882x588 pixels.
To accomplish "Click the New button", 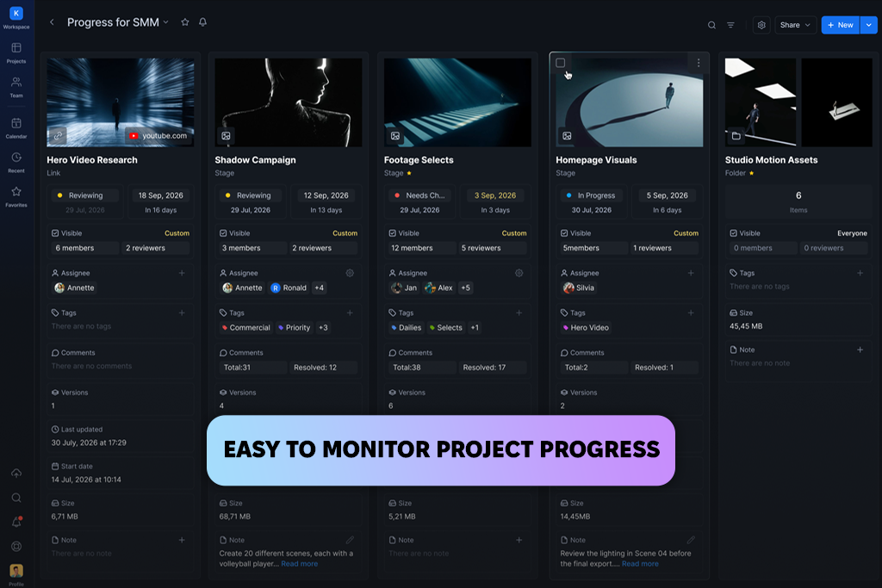I will pyautogui.click(x=841, y=25).
